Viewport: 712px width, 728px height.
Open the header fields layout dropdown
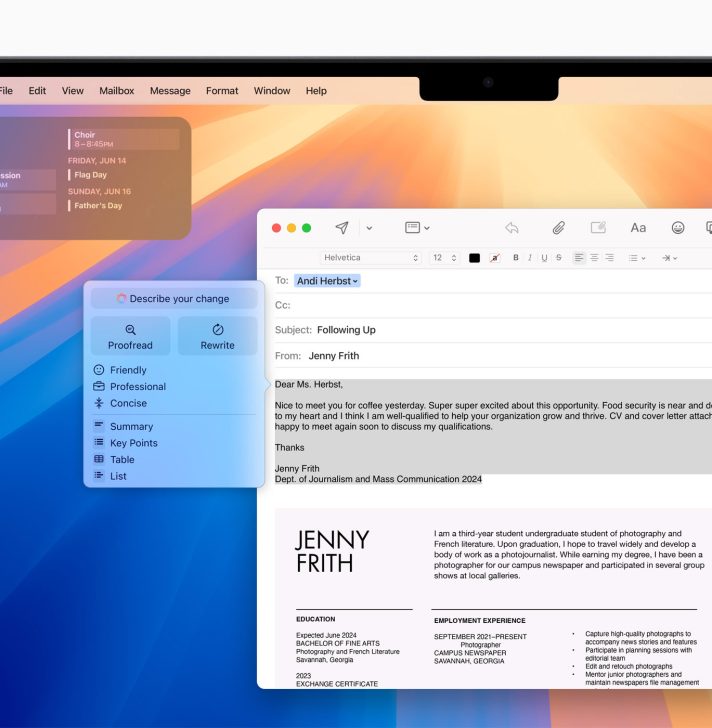click(x=417, y=228)
